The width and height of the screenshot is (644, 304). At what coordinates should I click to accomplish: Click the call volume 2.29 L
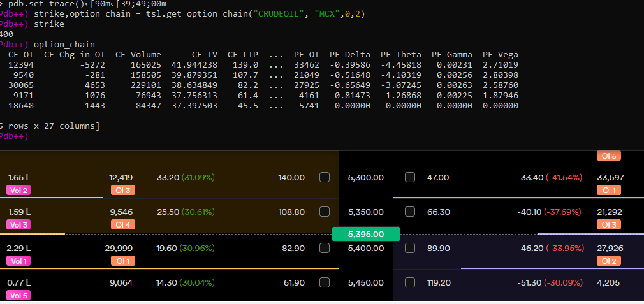coord(18,247)
